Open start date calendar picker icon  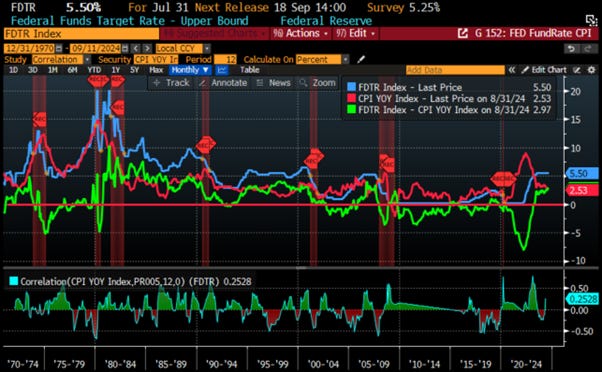pos(59,49)
